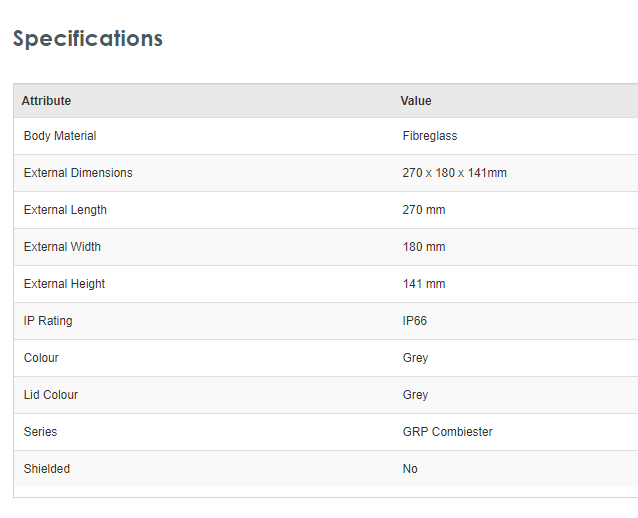The width and height of the screenshot is (638, 518).
Task: Click the Fibreglass value cell
Action: coord(430,136)
